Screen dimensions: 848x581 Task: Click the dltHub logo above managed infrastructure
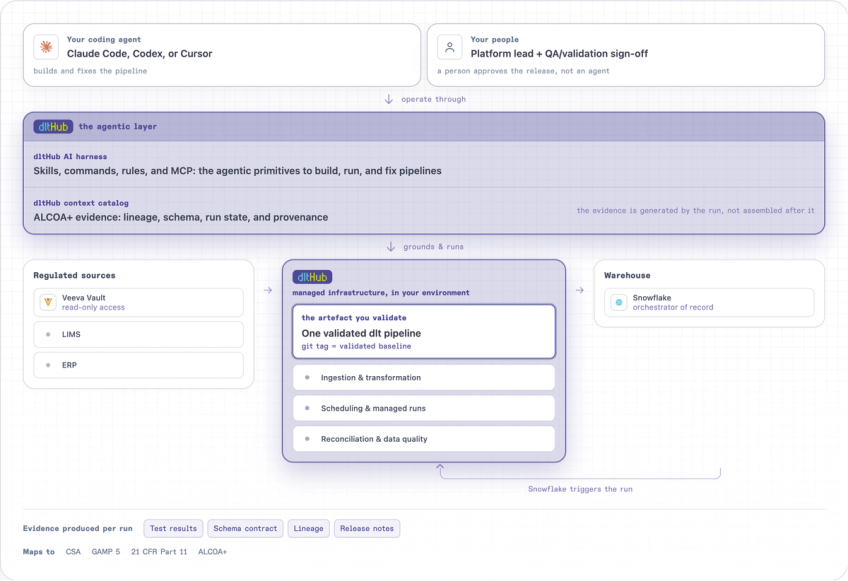tap(312, 277)
